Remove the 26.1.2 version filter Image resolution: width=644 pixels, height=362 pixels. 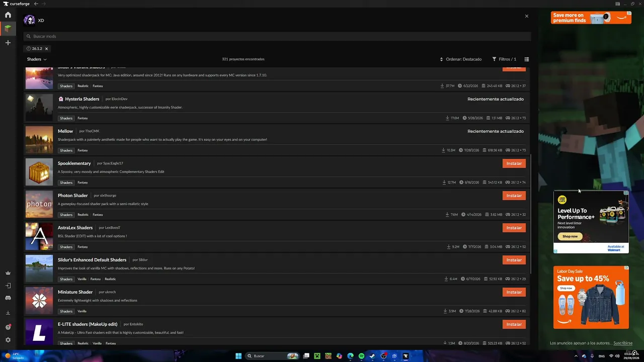click(46, 49)
